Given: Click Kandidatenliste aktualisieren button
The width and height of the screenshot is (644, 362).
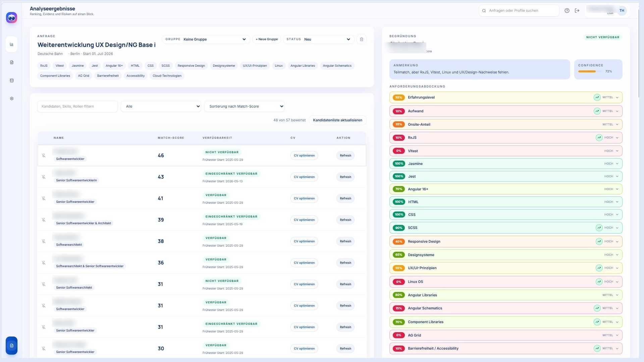Looking at the screenshot, I should 337,120.
